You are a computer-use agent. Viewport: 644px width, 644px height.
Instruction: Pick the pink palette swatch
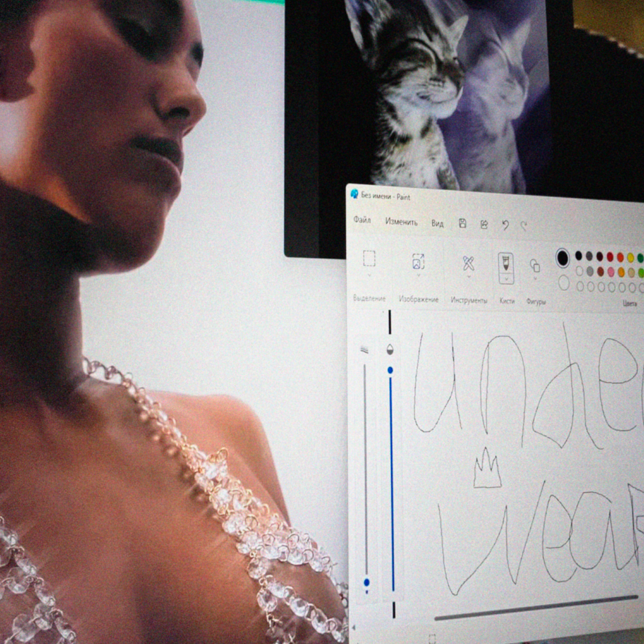coord(611,272)
